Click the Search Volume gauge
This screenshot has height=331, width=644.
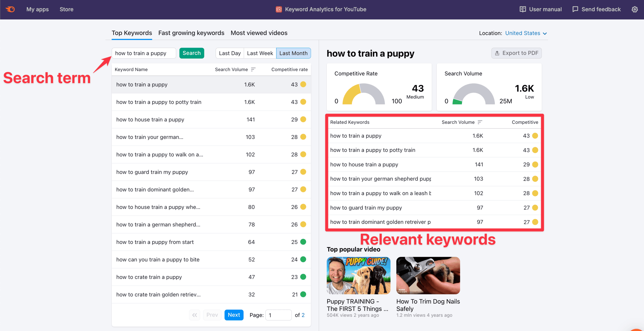pyautogui.click(x=474, y=94)
